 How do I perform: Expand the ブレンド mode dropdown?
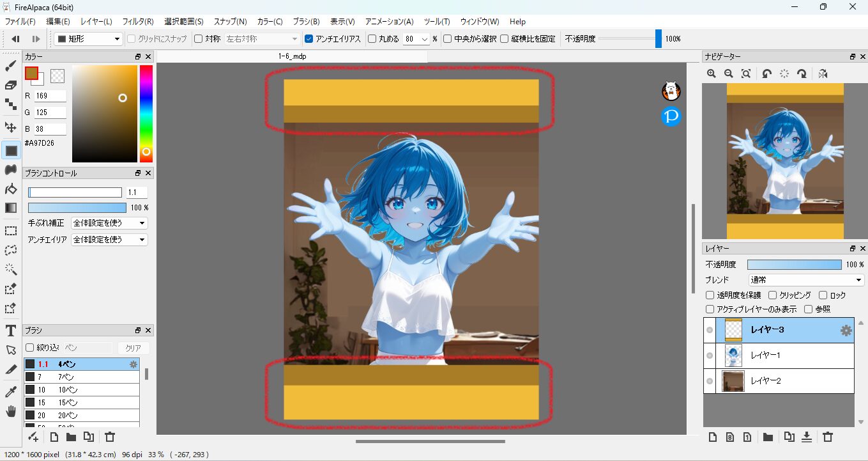(x=806, y=280)
